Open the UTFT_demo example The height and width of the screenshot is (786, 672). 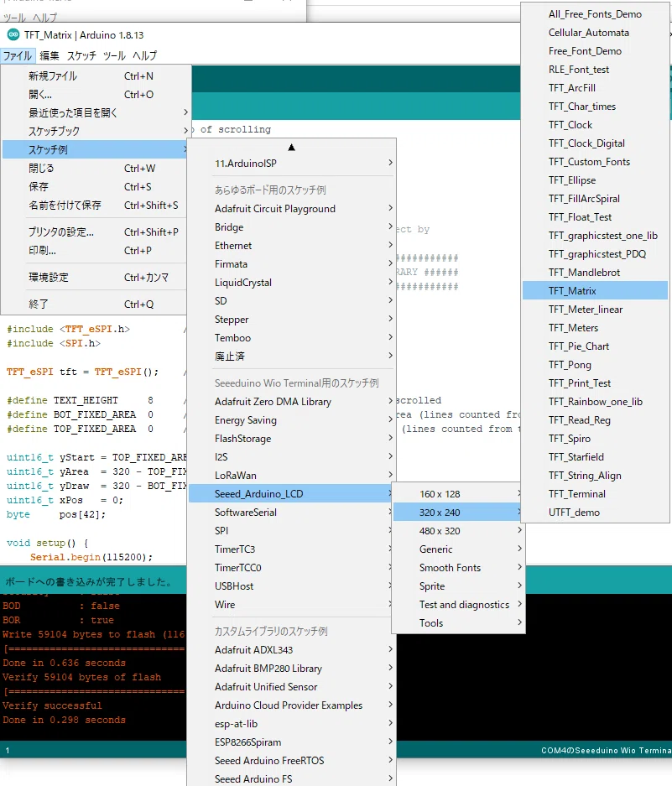596,513
